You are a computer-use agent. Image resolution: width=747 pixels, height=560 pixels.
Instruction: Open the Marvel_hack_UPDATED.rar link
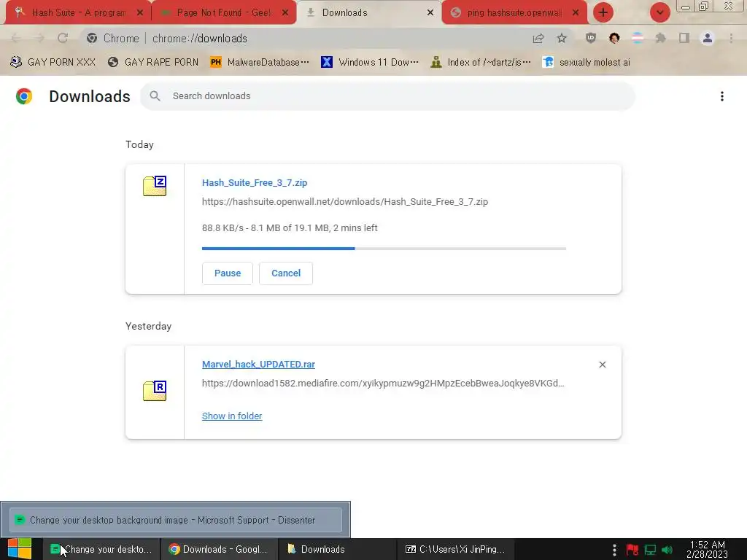tap(258, 365)
